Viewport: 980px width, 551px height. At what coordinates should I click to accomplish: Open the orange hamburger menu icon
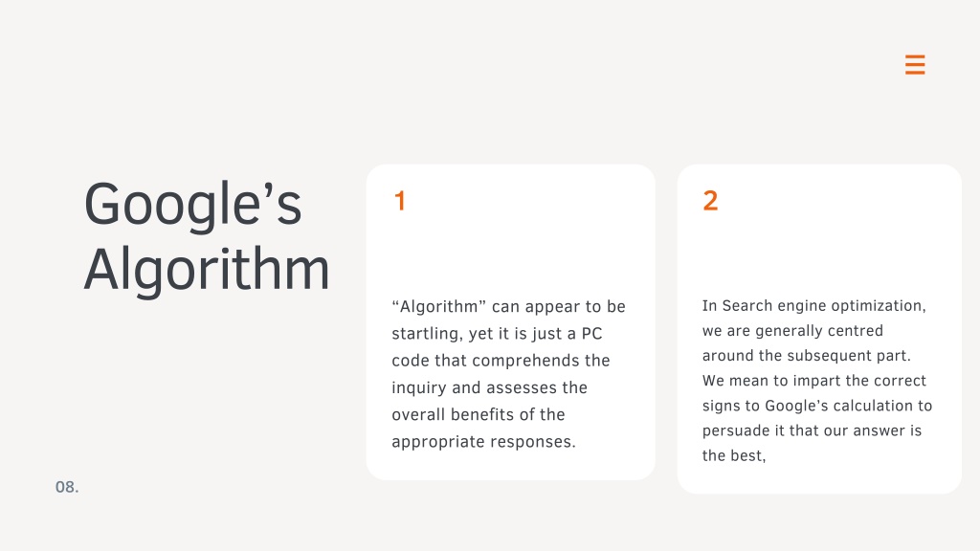[915, 65]
